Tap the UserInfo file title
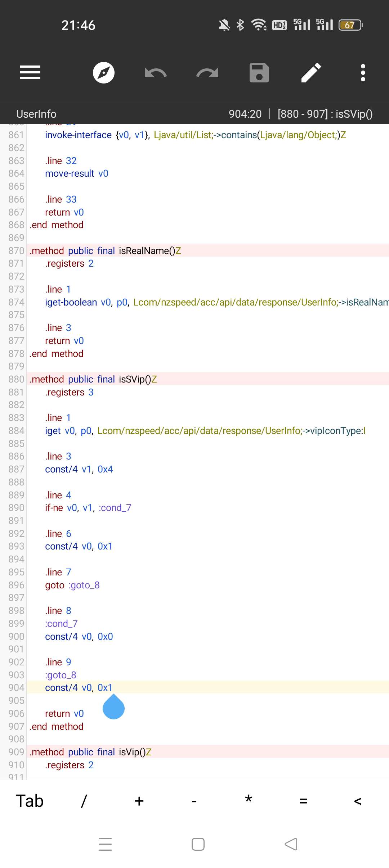389x868 pixels. click(36, 114)
